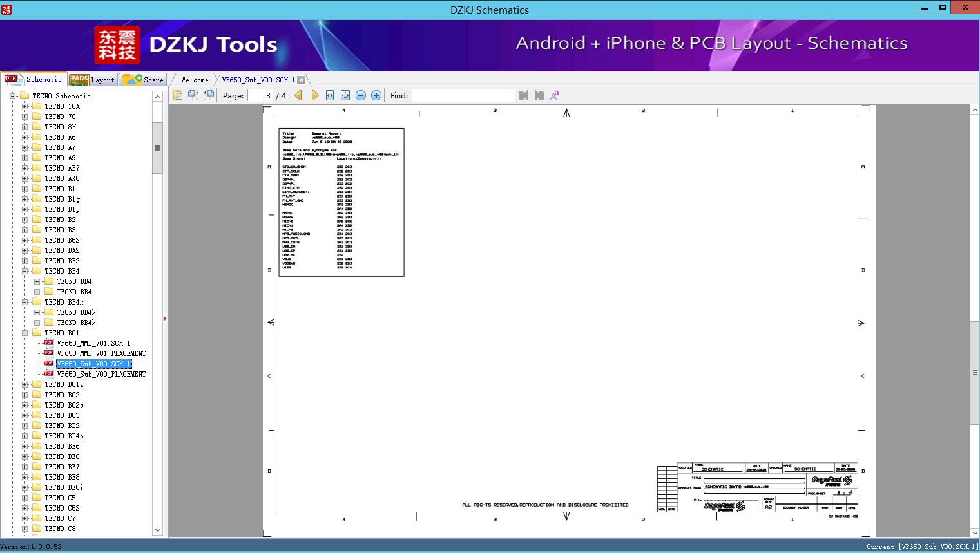Select the highlighted VP650_Sub_V00.SCH.1 tree item
980x553 pixels.
coord(93,364)
